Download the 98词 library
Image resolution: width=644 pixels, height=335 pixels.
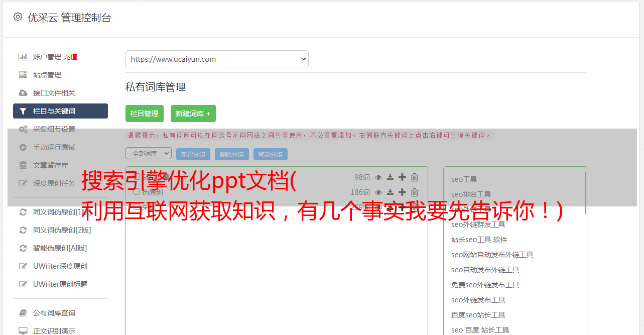[x=390, y=177]
